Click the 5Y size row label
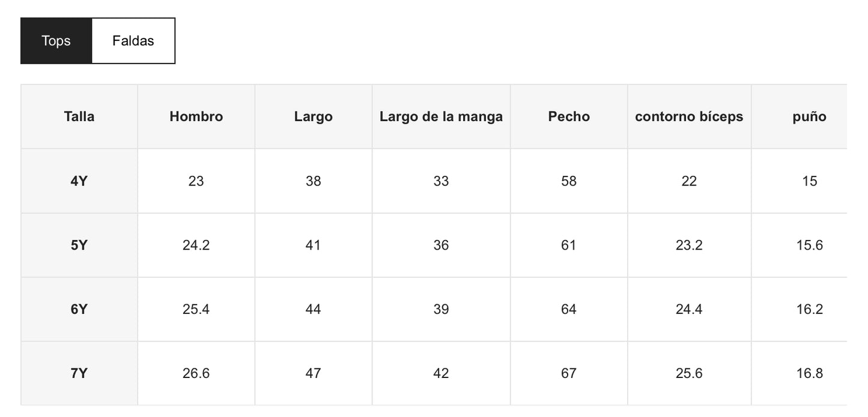The width and height of the screenshot is (868, 417). (x=79, y=245)
